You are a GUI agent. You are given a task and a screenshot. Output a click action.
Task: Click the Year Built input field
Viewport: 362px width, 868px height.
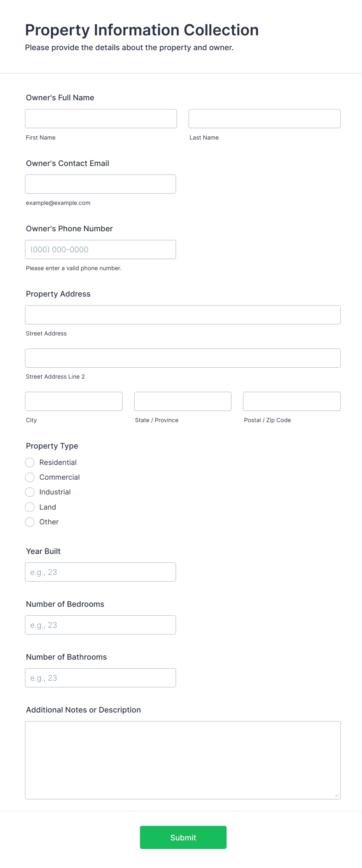coord(100,572)
